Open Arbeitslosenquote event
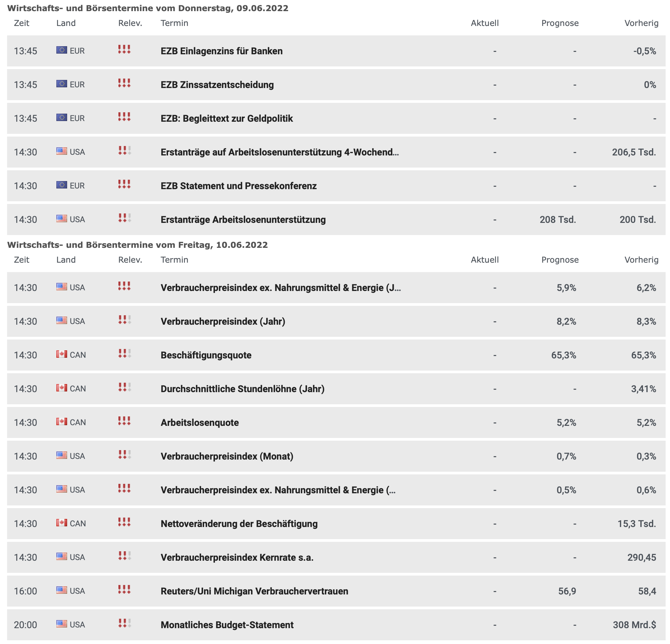This screenshot has height=644, width=670. coord(200,422)
